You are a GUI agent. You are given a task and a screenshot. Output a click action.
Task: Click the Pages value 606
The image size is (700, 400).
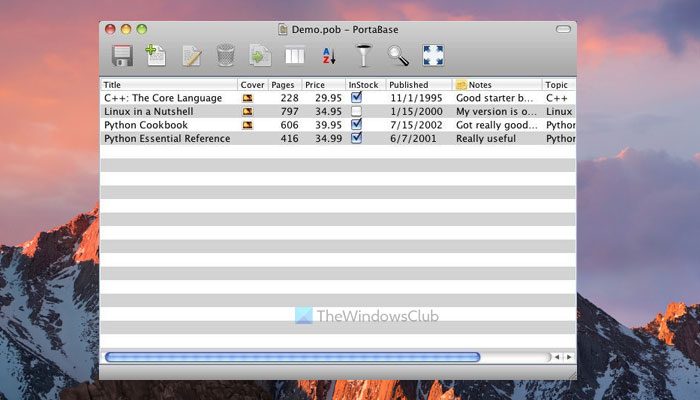290,125
